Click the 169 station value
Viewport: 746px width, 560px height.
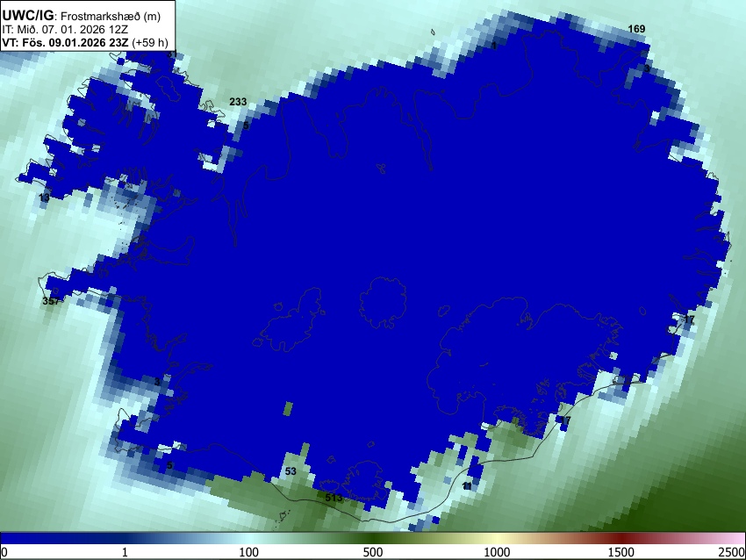coord(636,29)
